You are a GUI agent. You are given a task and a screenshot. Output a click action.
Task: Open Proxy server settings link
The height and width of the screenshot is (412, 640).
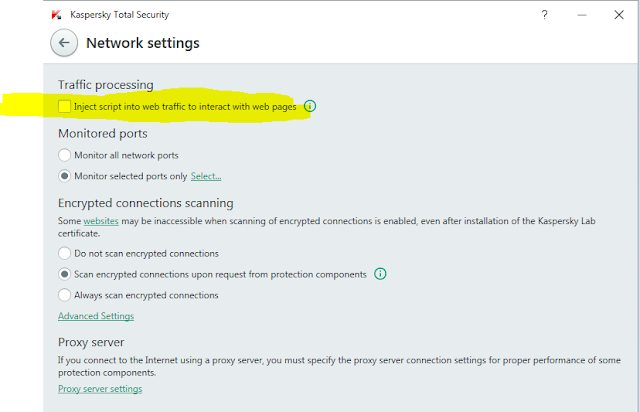(100, 389)
